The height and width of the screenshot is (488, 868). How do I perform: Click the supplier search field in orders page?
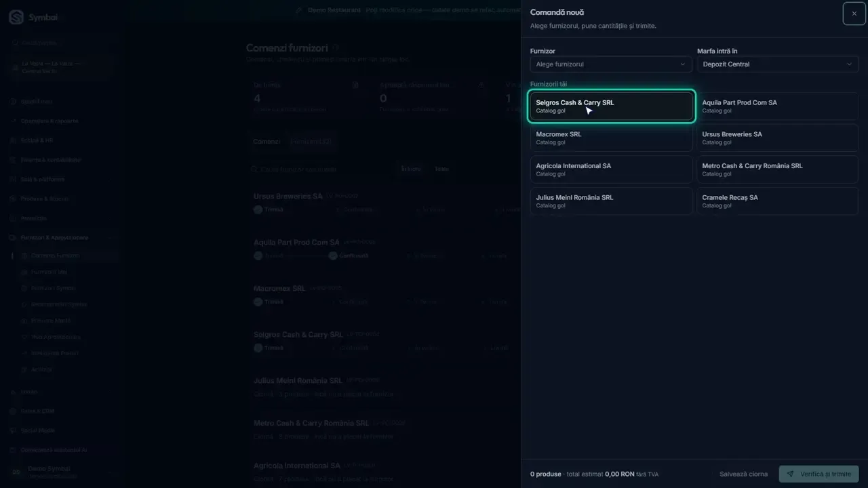[x=319, y=169]
